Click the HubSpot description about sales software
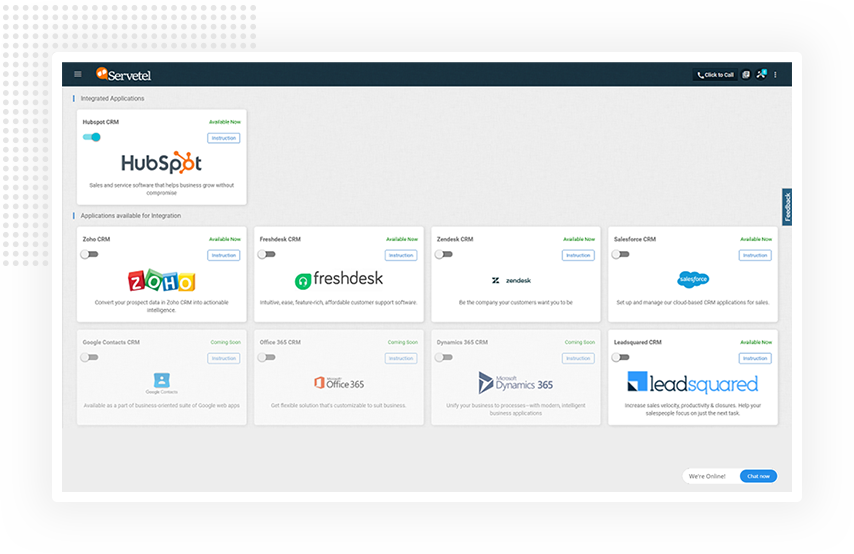Screen dimensions: 854x554 pos(161,189)
